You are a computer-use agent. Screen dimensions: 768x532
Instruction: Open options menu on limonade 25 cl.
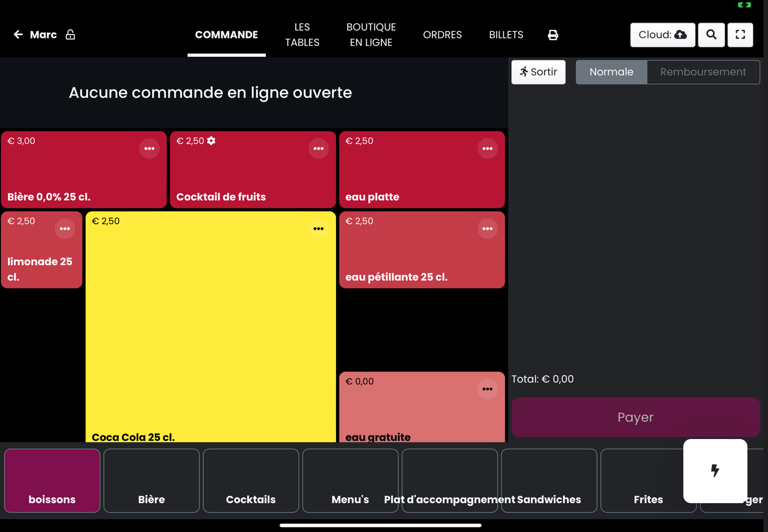65,229
